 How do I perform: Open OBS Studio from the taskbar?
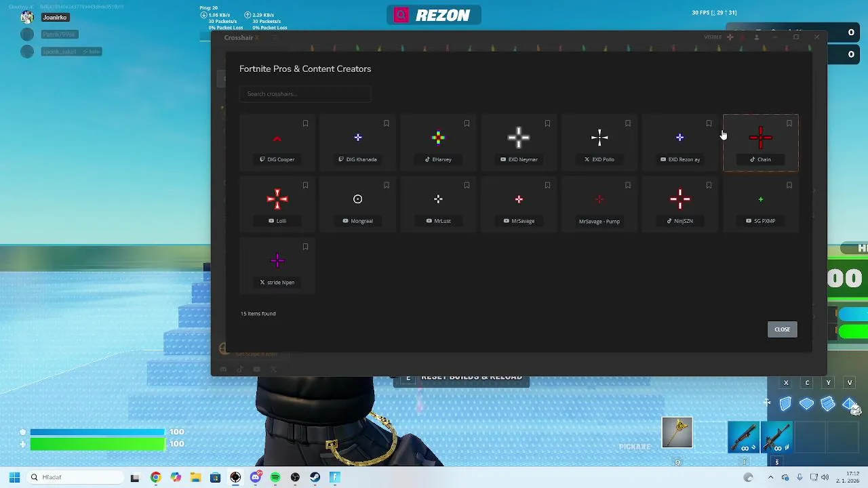[295, 477]
